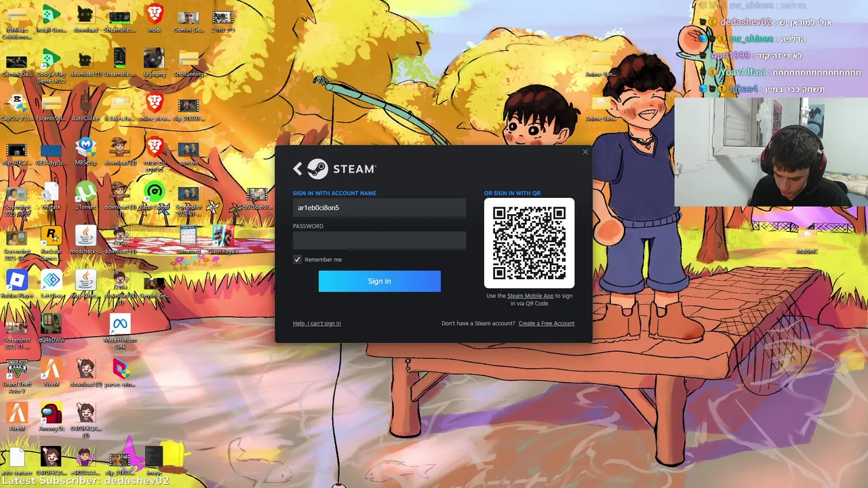Focus the Steam password field
This screenshot has height=488, width=868.
379,240
